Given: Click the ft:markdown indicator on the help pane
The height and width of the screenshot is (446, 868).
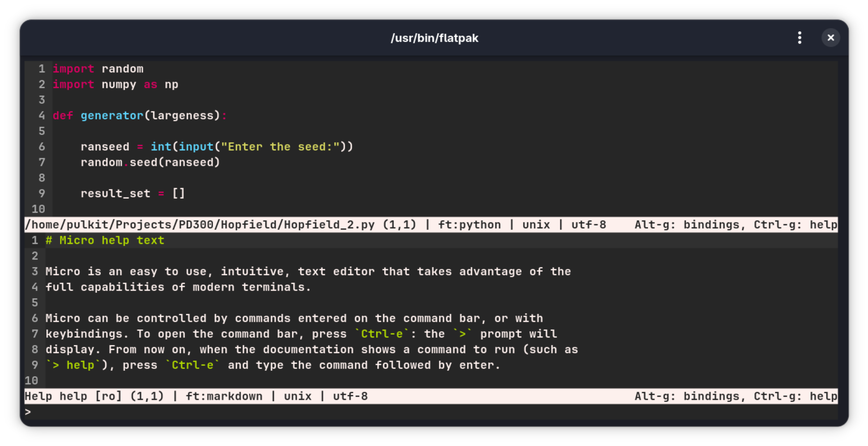Looking at the screenshot, I should (224, 396).
